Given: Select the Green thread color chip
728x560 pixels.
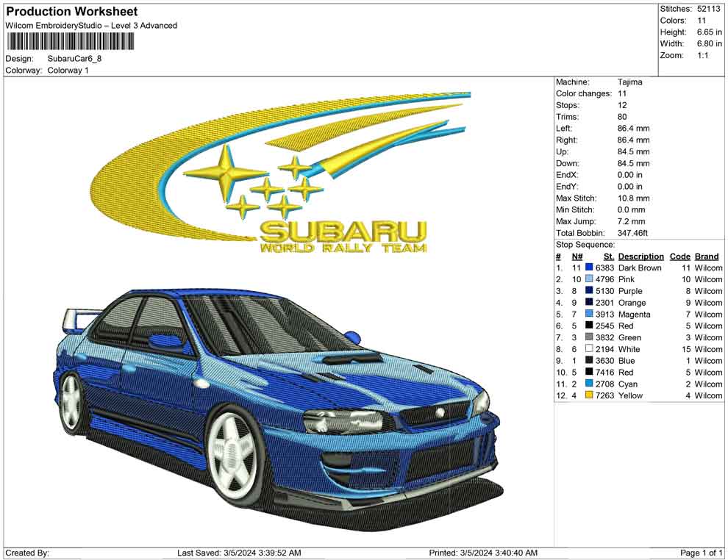Looking at the screenshot, I should (588, 337).
